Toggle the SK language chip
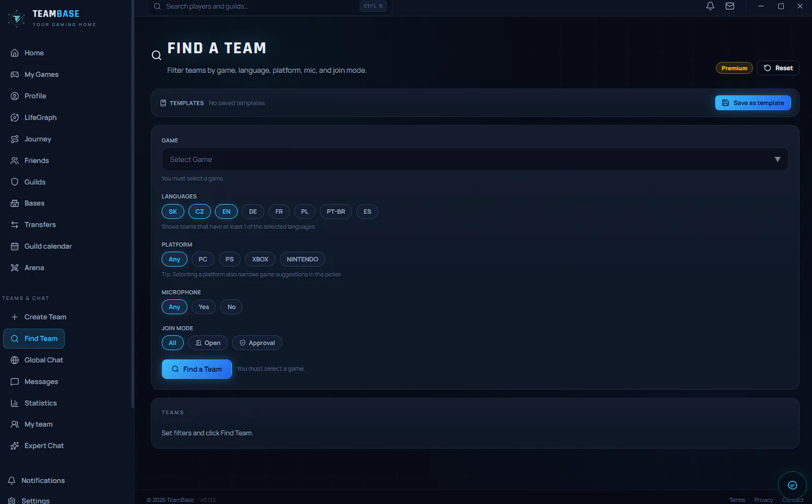The width and height of the screenshot is (812, 504). 173,211
